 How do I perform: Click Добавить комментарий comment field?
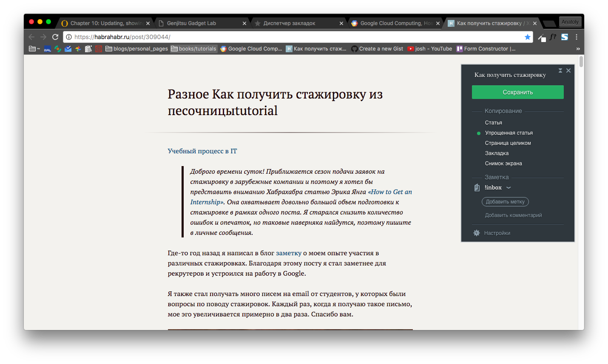[513, 215]
